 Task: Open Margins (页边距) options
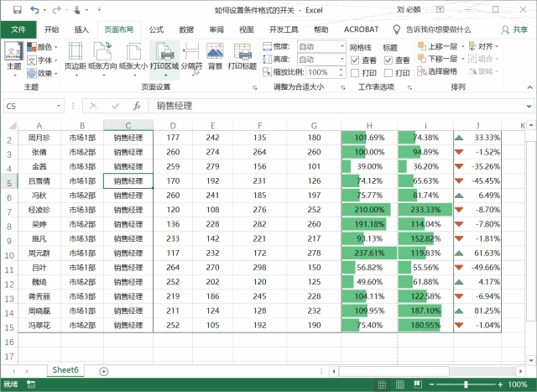click(x=75, y=60)
